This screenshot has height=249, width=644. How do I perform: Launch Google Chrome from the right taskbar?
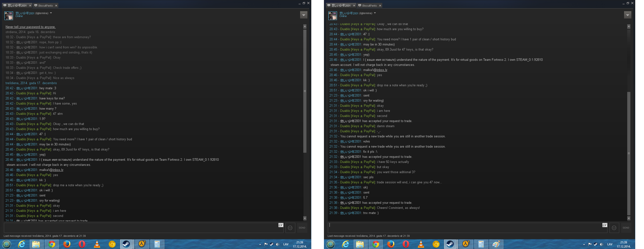[x=376, y=244]
